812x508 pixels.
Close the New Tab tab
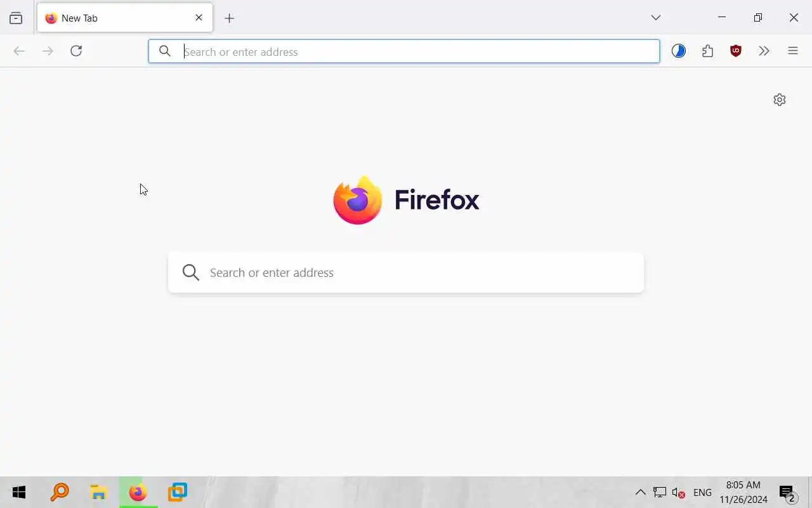pyautogui.click(x=199, y=18)
